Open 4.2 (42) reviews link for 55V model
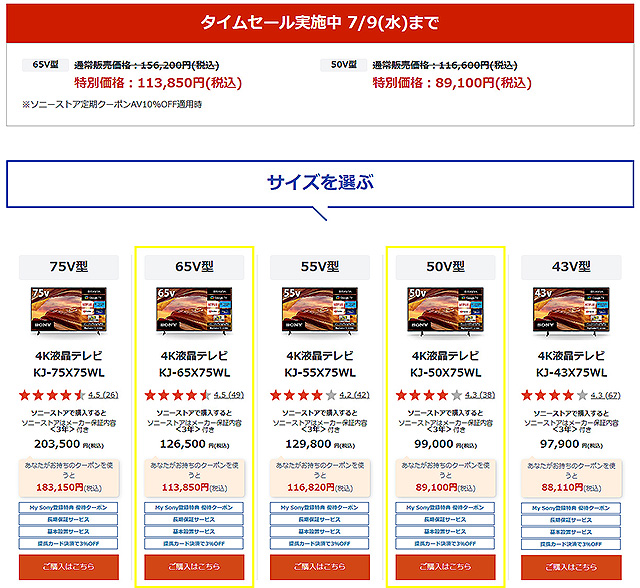 click(x=355, y=395)
